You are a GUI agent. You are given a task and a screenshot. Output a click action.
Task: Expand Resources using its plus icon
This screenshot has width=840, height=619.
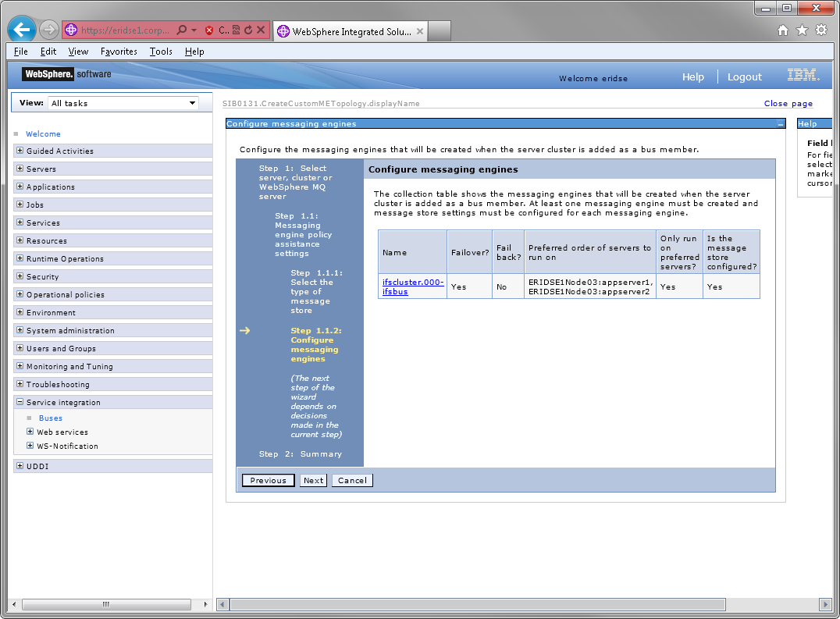coord(20,240)
